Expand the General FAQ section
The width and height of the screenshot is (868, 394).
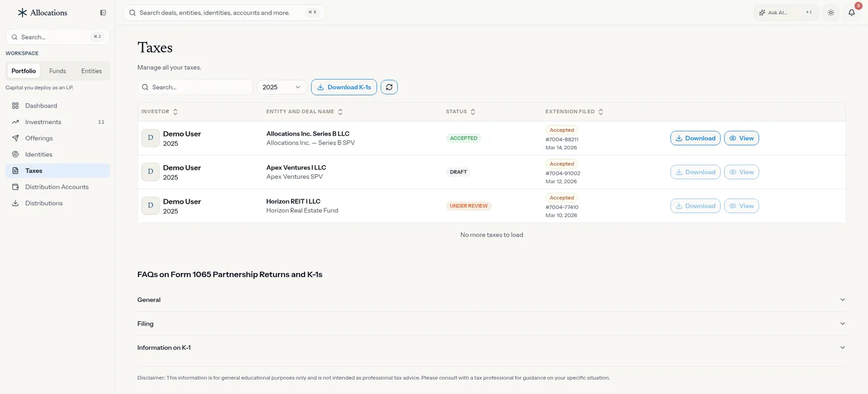point(492,299)
